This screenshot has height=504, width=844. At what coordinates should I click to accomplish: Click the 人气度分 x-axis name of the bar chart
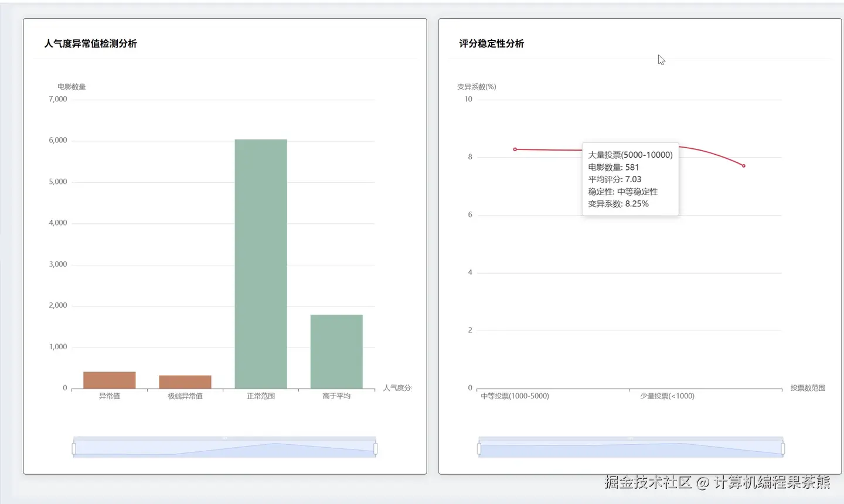[397, 388]
